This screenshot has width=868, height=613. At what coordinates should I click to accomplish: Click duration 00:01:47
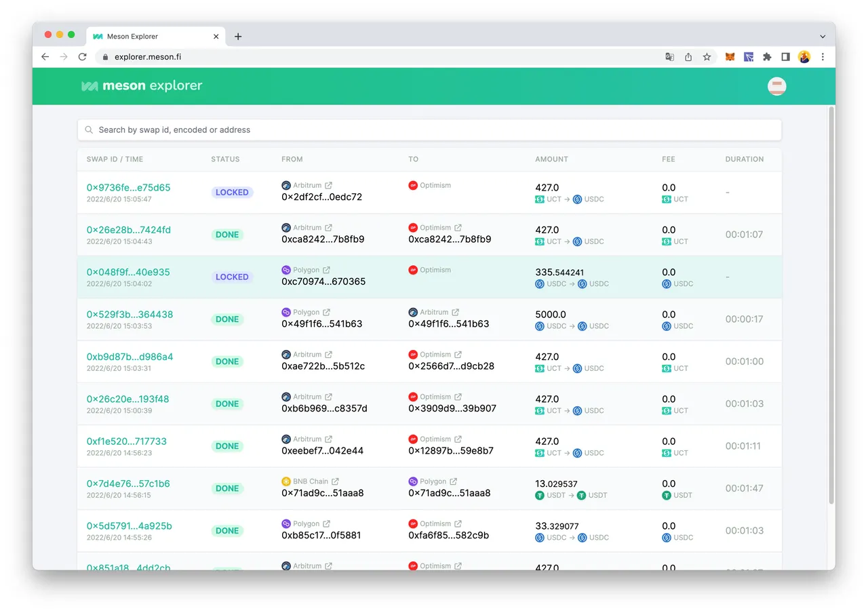click(744, 488)
